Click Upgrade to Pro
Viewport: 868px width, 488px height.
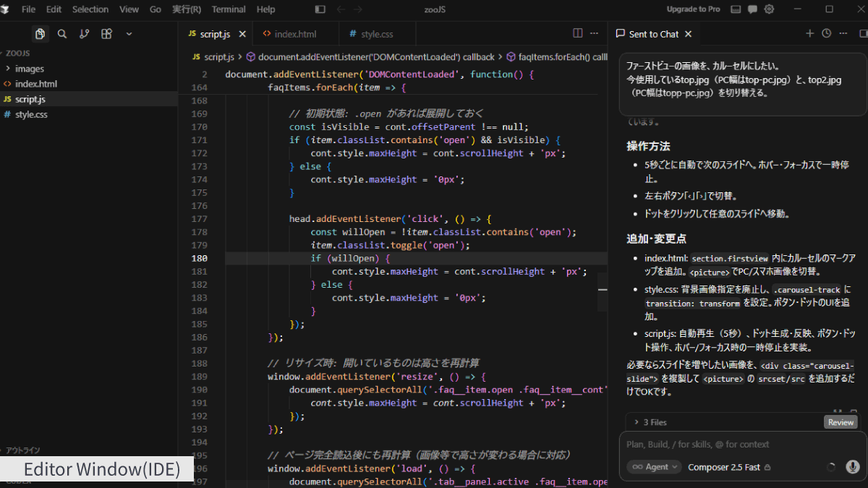693,9
